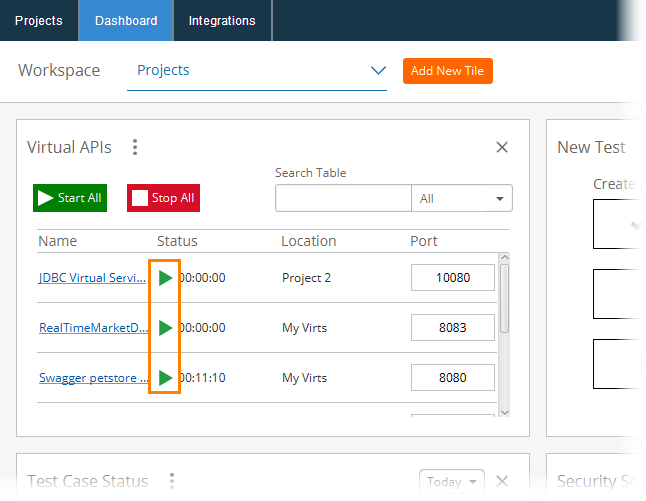Click the Start All button
Viewport: 646px width, 501px height.
tap(70, 198)
